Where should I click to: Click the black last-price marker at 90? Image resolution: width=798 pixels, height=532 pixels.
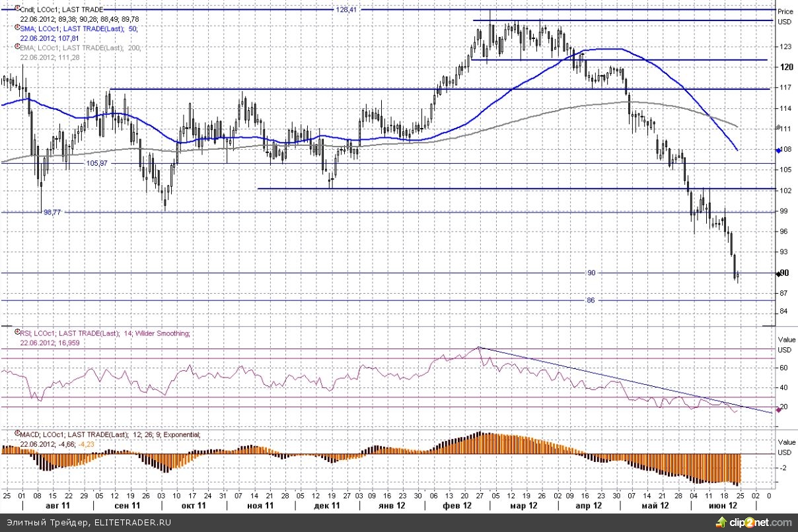(780, 273)
